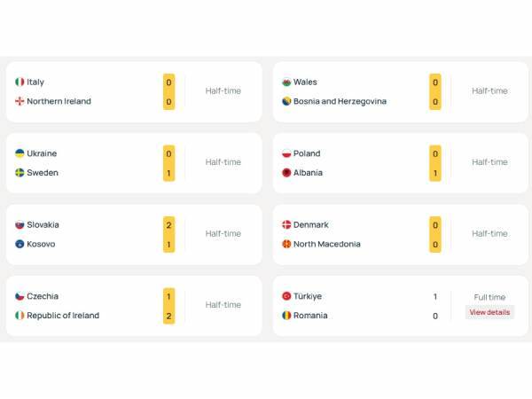Open View details for Türkiye match

(x=489, y=312)
